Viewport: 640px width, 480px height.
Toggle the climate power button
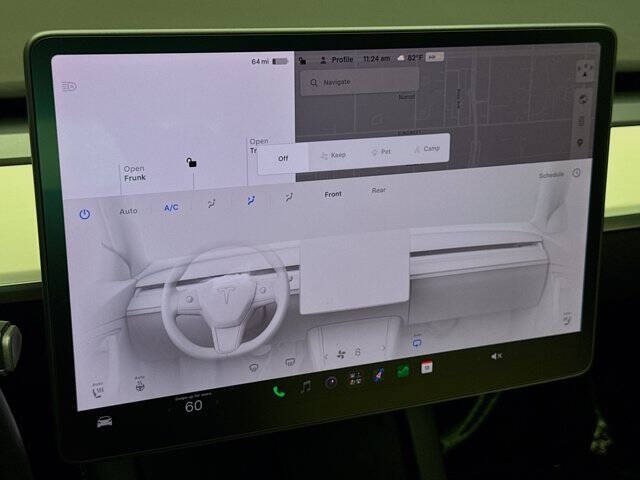tap(84, 214)
